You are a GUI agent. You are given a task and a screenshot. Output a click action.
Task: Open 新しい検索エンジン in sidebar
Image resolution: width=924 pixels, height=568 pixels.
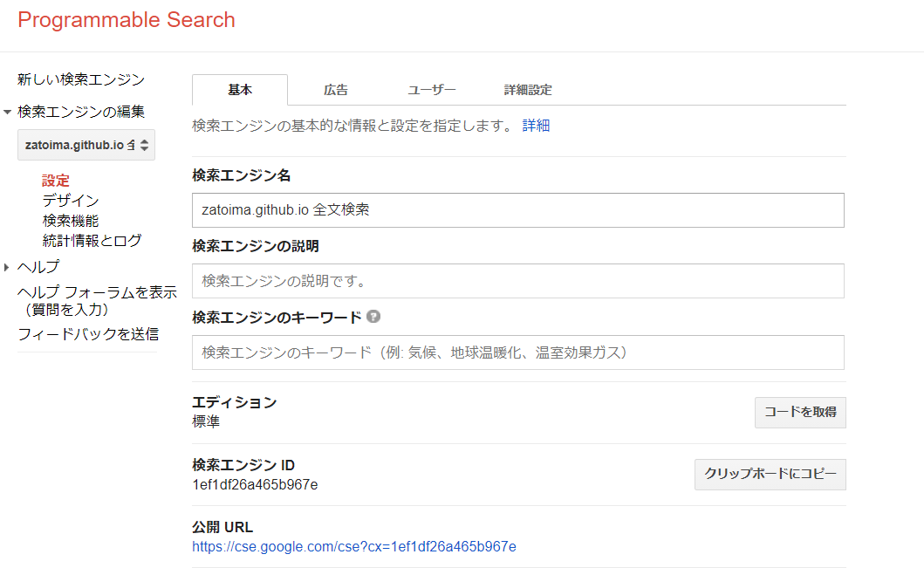pyautogui.click(x=81, y=79)
